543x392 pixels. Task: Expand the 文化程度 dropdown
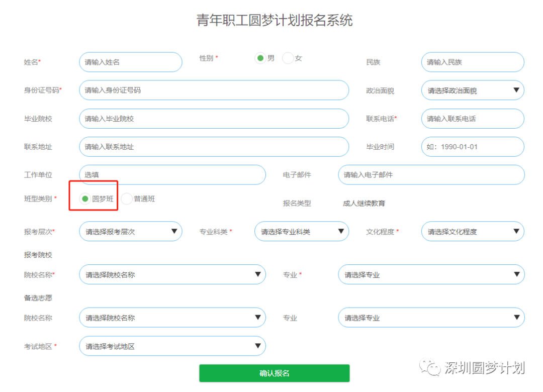pos(472,231)
